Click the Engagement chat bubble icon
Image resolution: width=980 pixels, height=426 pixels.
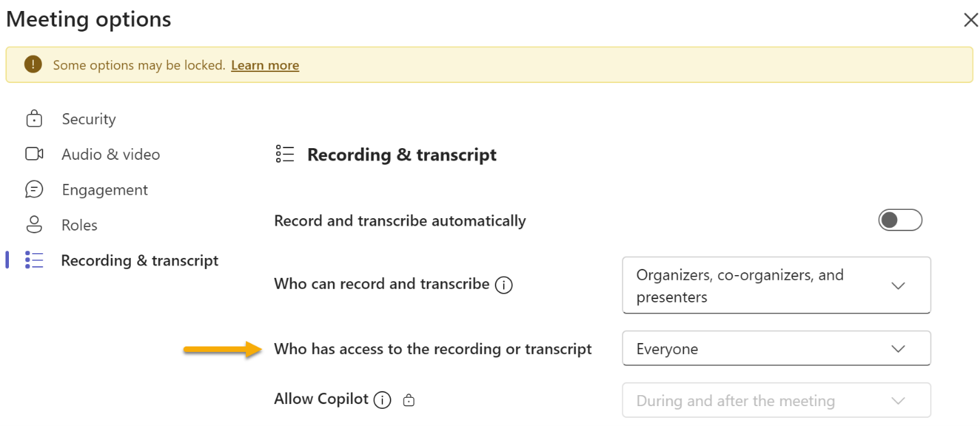tap(34, 189)
